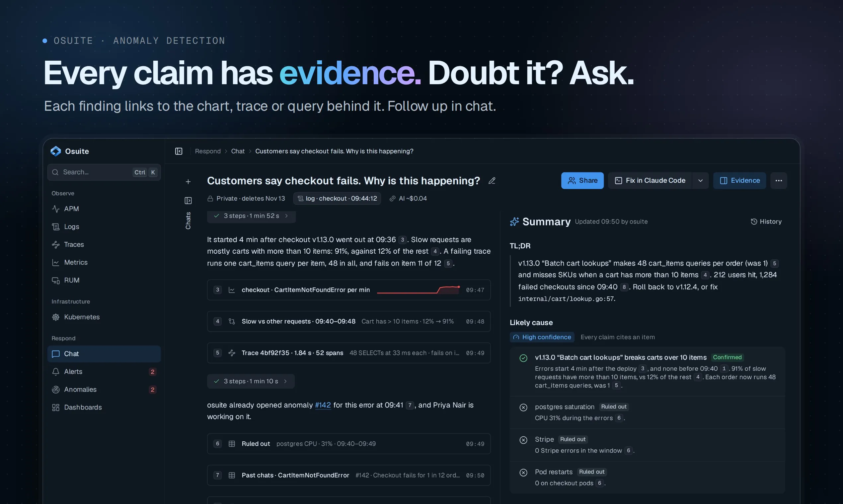Click citation 8 in the TL;DR summary
The height and width of the screenshot is (504, 843).
[624, 287]
